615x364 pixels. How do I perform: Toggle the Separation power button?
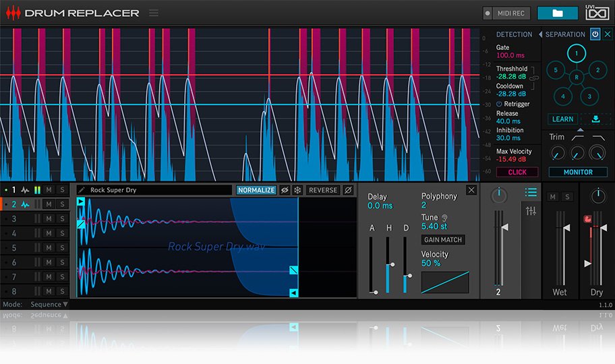point(595,34)
